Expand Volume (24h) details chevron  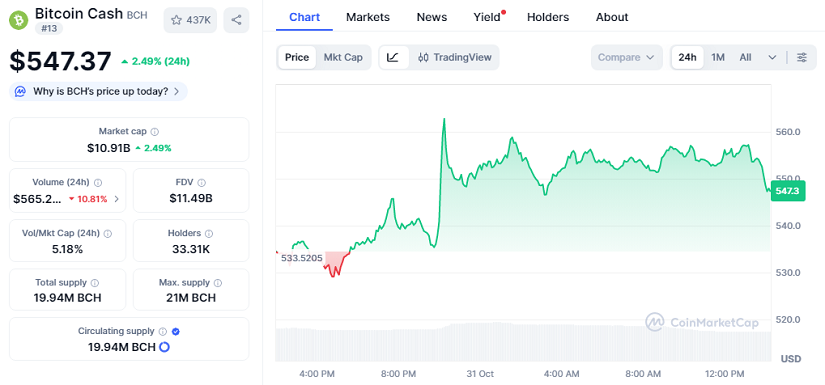pos(117,199)
